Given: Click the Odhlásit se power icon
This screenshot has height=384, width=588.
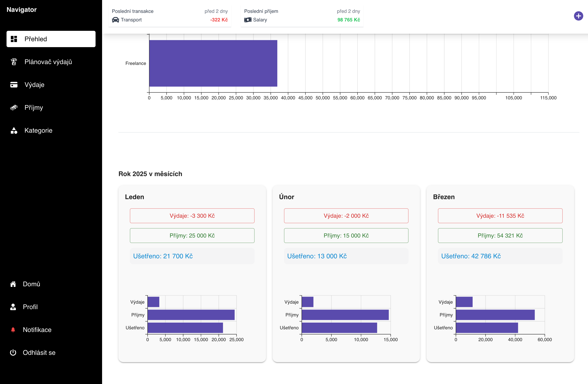Looking at the screenshot, I should click(13, 352).
